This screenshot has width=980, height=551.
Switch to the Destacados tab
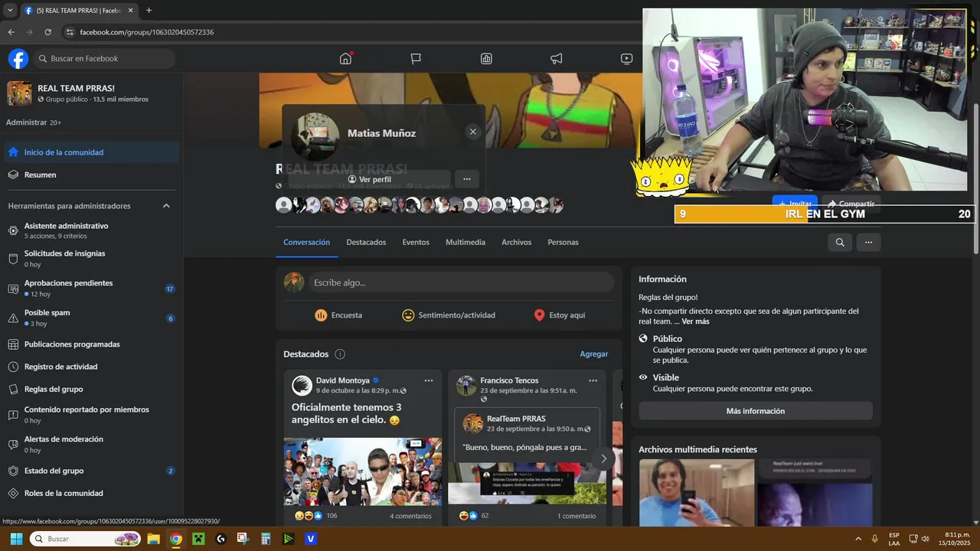coord(366,242)
